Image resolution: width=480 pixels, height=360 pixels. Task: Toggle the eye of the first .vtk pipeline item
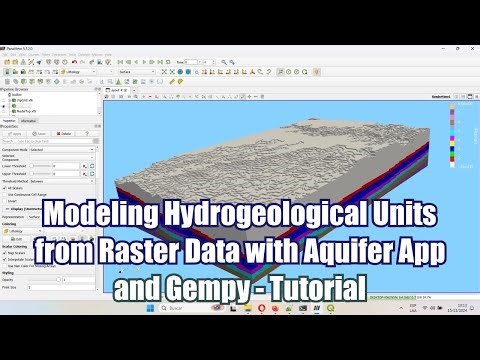[4, 100]
